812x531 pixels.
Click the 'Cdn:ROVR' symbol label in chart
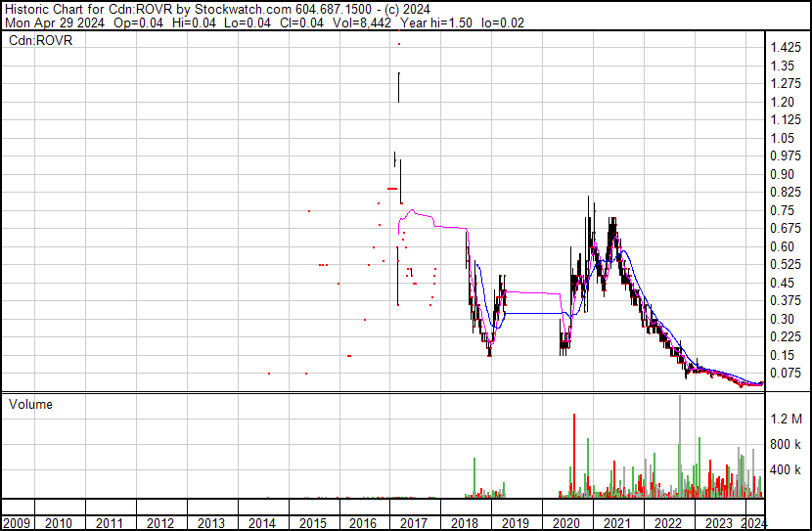tap(40, 40)
